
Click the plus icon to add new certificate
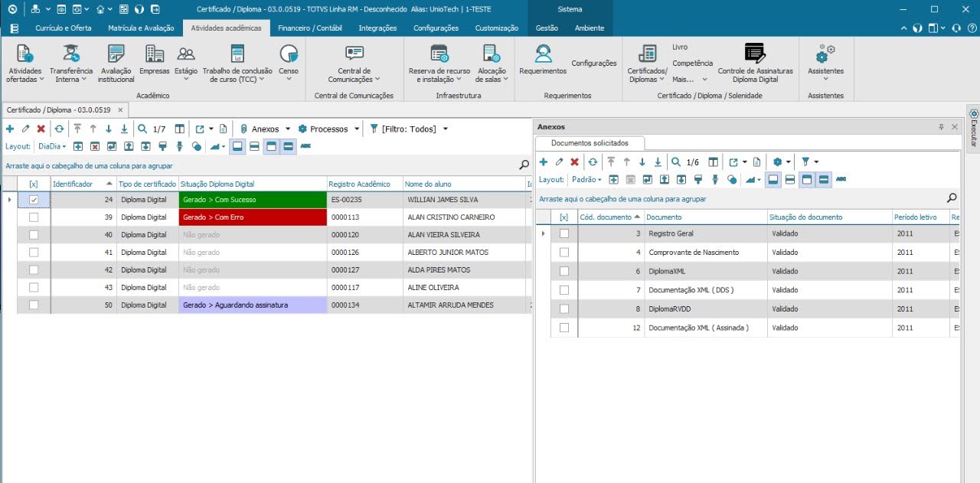10,129
